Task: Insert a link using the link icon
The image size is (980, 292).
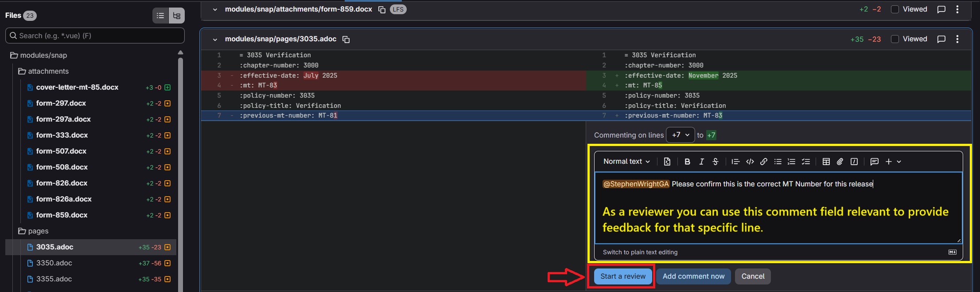Action: coord(763,162)
